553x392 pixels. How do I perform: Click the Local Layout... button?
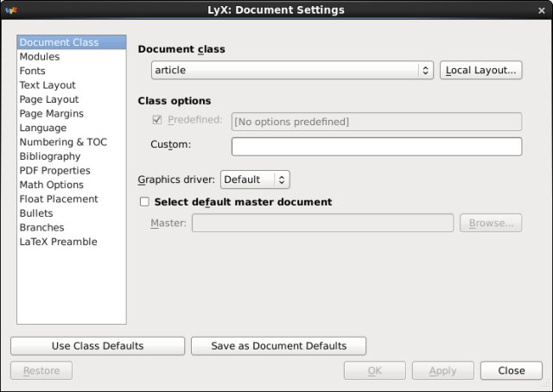[481, 71]
